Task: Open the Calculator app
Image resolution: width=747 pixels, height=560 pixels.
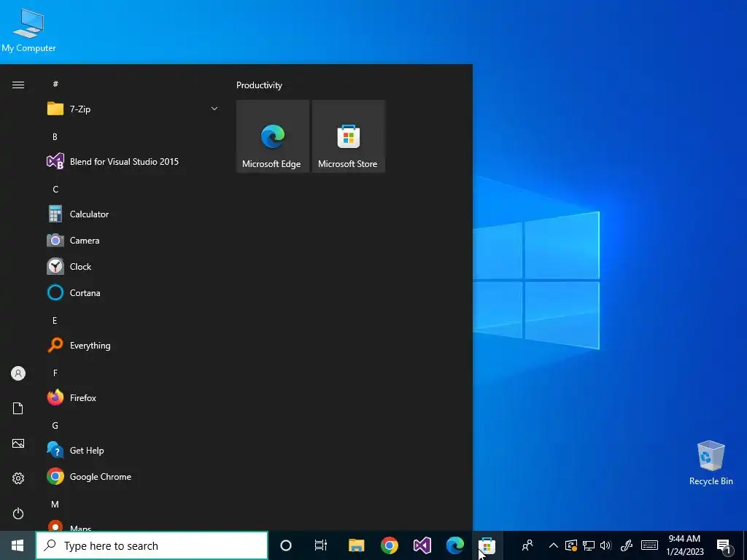Action: coord(133,214)
